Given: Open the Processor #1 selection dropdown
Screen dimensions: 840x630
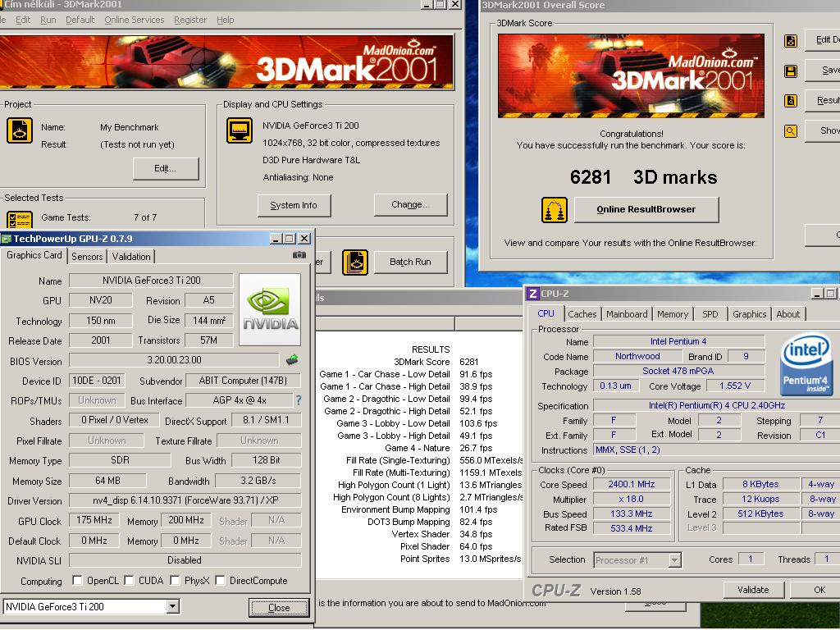Looking at the screenshot, I should pyautogui.click(x=675, y=560).
